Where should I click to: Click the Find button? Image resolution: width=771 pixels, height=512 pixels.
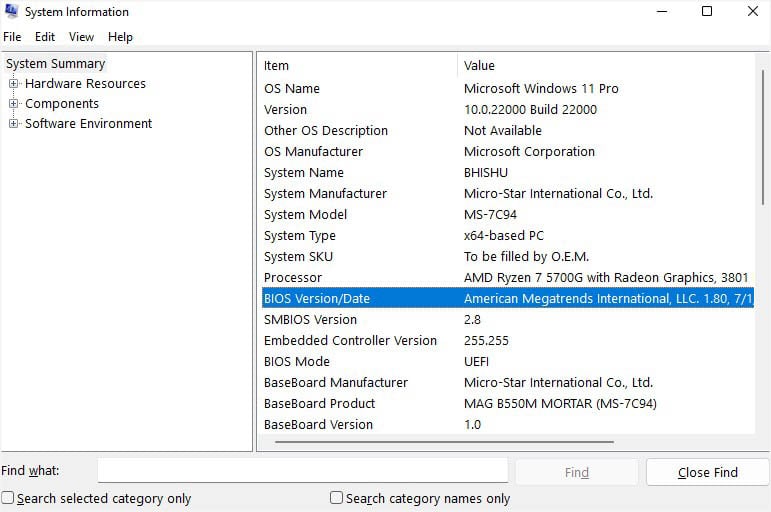[x=577, y=472]
